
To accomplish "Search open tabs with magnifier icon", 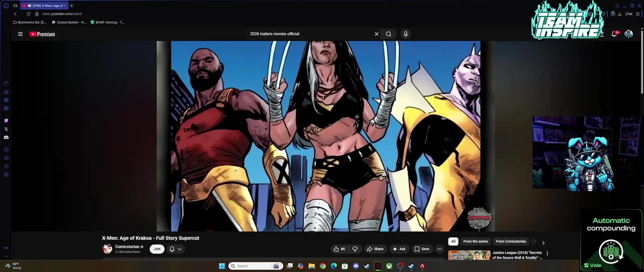I will point(617,6).
